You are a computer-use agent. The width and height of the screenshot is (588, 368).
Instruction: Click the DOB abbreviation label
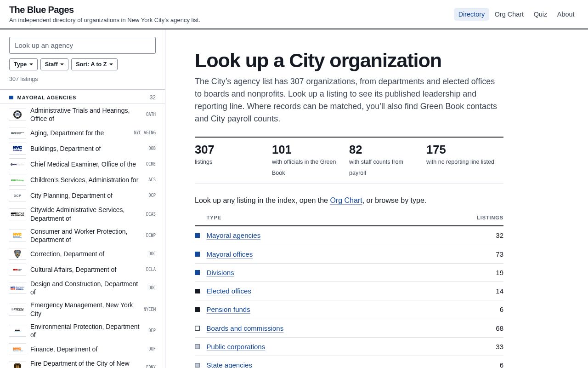[x=152, y=149]
